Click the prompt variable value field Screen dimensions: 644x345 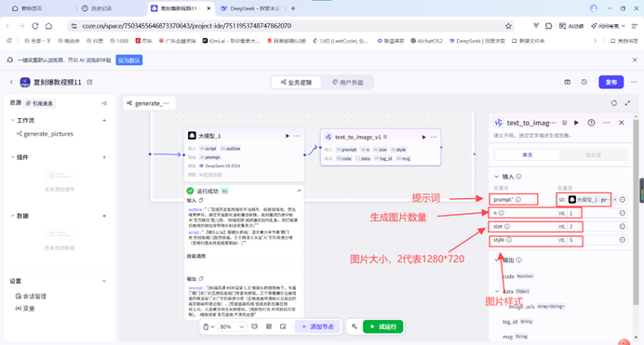coord(587,199)
